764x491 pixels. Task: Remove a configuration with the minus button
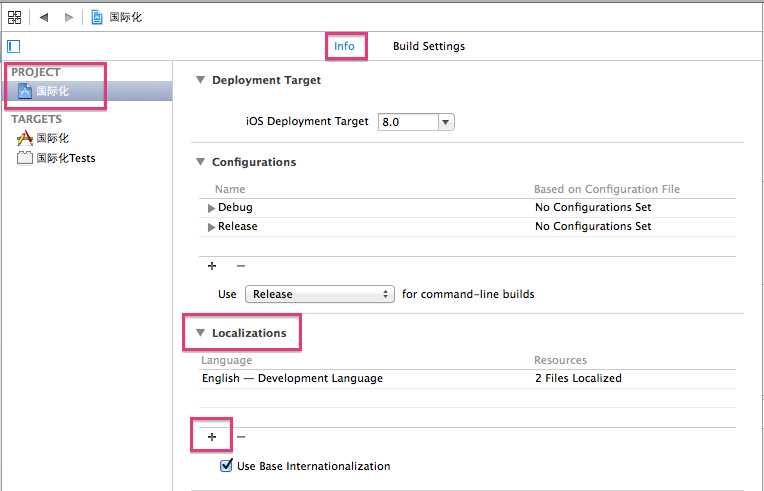click(x=241, y=266)
